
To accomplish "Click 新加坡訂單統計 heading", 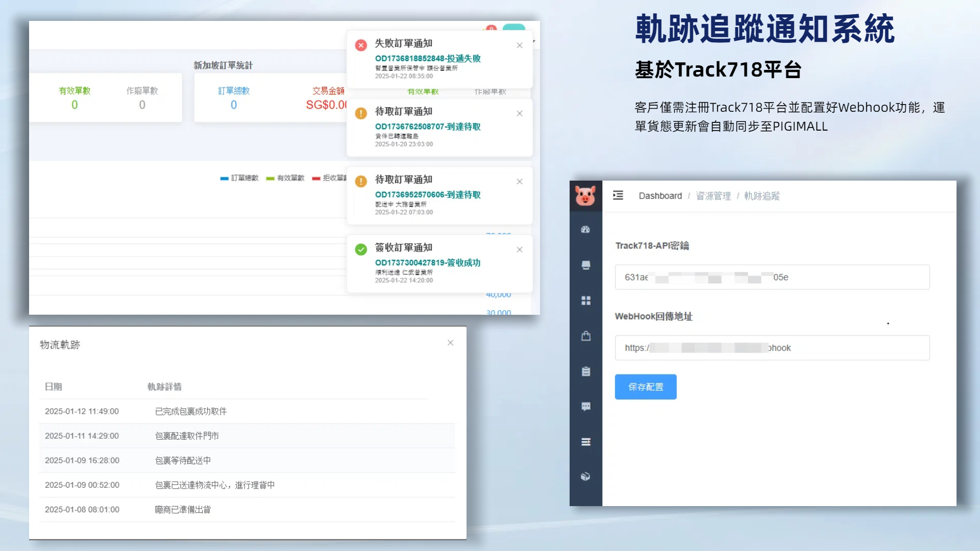I will (x=223, y=65).
